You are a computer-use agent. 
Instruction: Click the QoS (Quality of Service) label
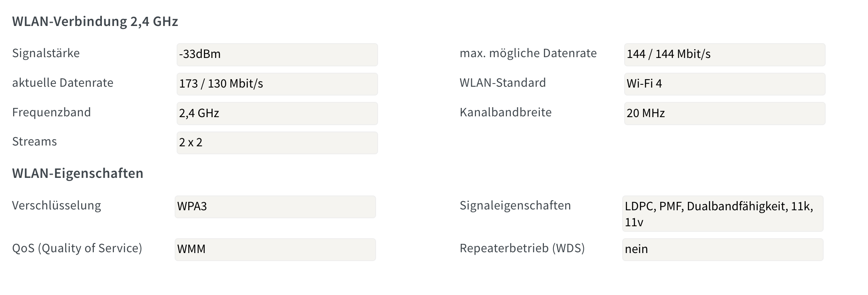point(78,248)
